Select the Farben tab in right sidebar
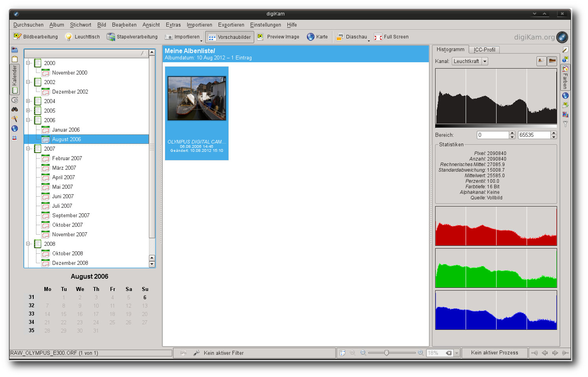 click(x=565, y=78)
